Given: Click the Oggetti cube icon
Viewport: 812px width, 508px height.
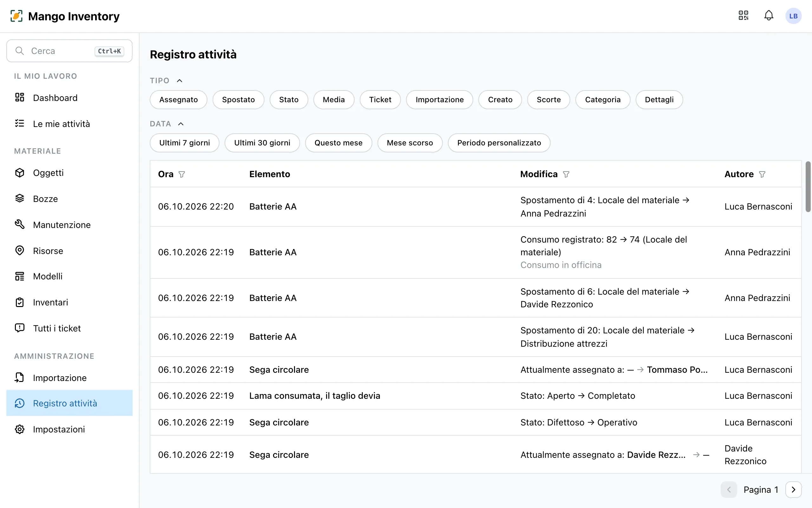Looking at the screenshot, I should [x=20, y=173].
